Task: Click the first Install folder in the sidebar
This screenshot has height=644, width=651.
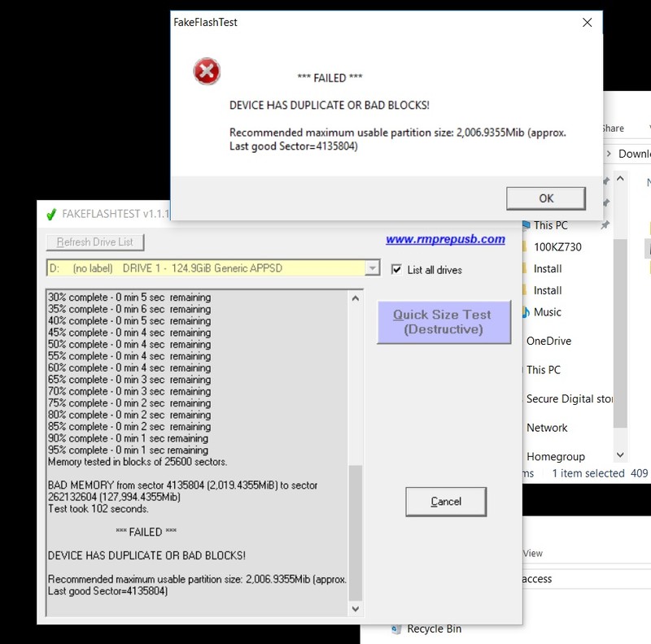Action: click(x=547, y=268)
